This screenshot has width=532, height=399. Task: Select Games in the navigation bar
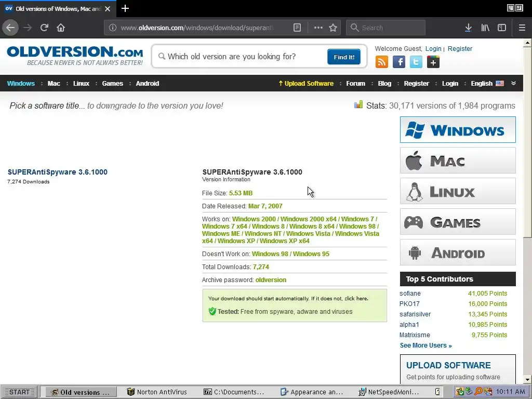click(113, 84)
